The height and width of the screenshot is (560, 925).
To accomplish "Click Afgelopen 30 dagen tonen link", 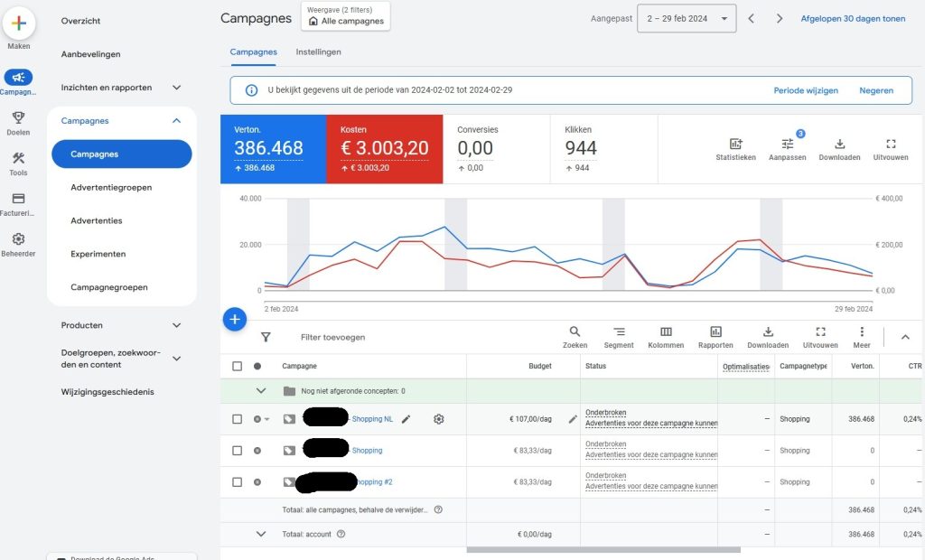I will point(853,18).
